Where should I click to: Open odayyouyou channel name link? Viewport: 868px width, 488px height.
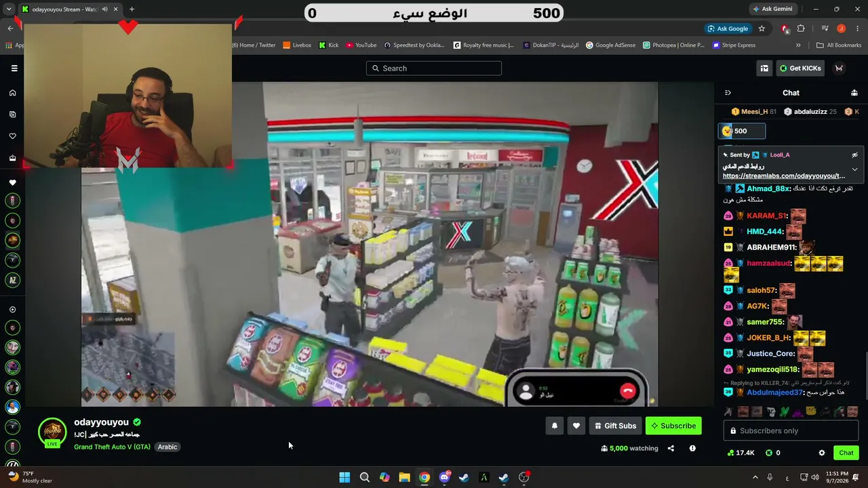(x=101, y=422)
